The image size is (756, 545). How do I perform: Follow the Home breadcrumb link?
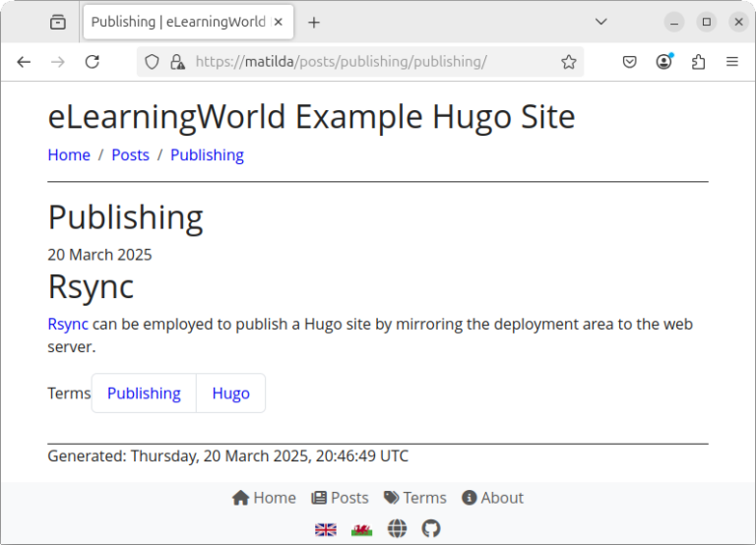(x=69, y=155)
